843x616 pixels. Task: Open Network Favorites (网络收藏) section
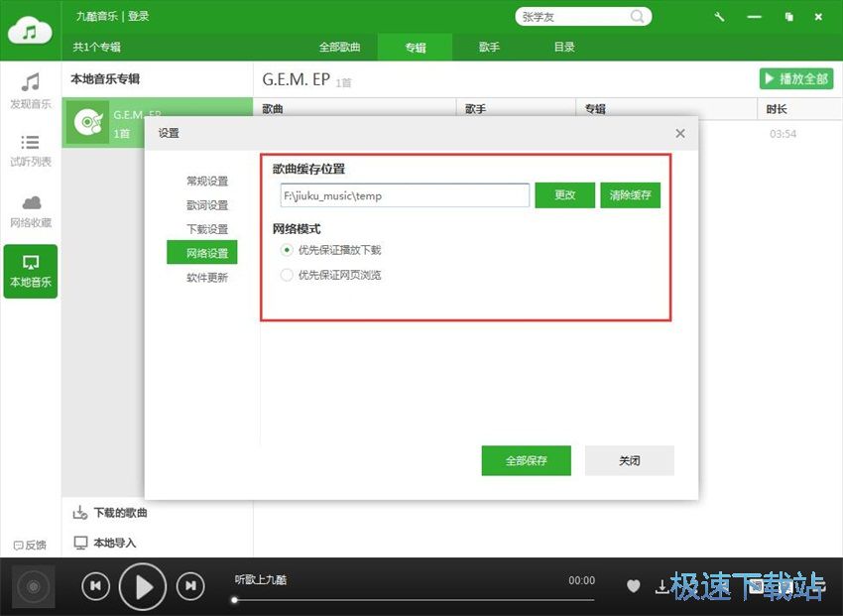pos(31,211)
